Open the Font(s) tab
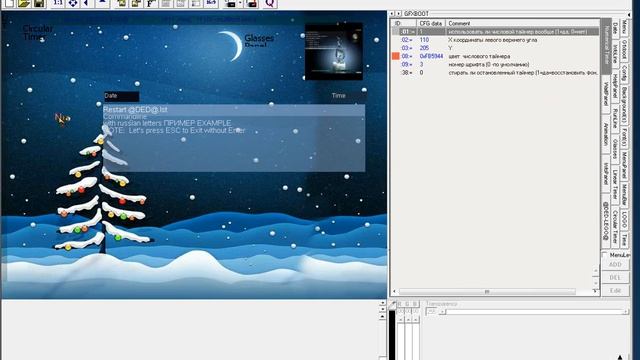Viewport: 640px width, 360px height. (x=624, y=138)
